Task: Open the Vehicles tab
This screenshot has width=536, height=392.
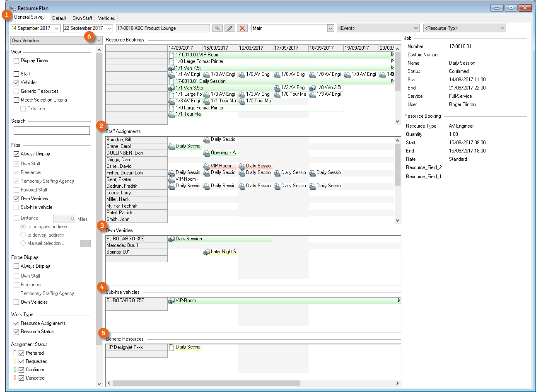Action: click(106, 18)
